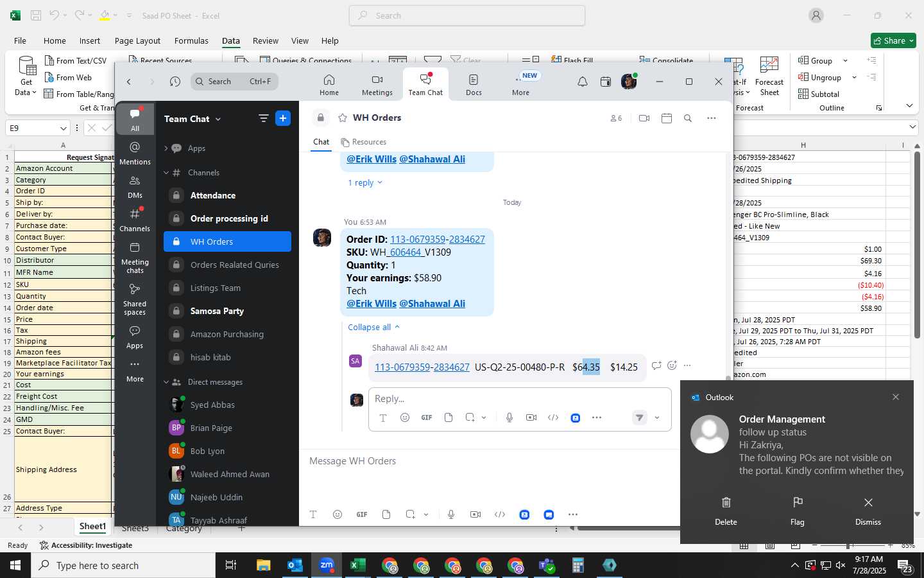Image resolution: width=924 pixels, height=578 pixels.
Task: Collapse all thread replies
Action: (x=373, y=327)
